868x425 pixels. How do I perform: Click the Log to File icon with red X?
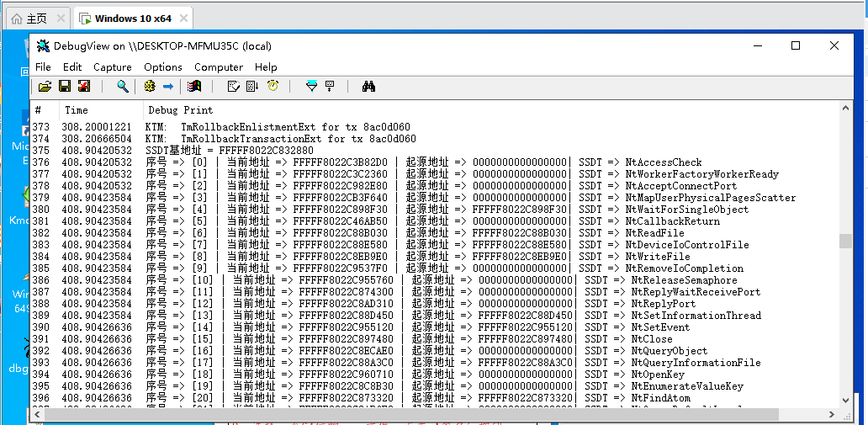83,86
